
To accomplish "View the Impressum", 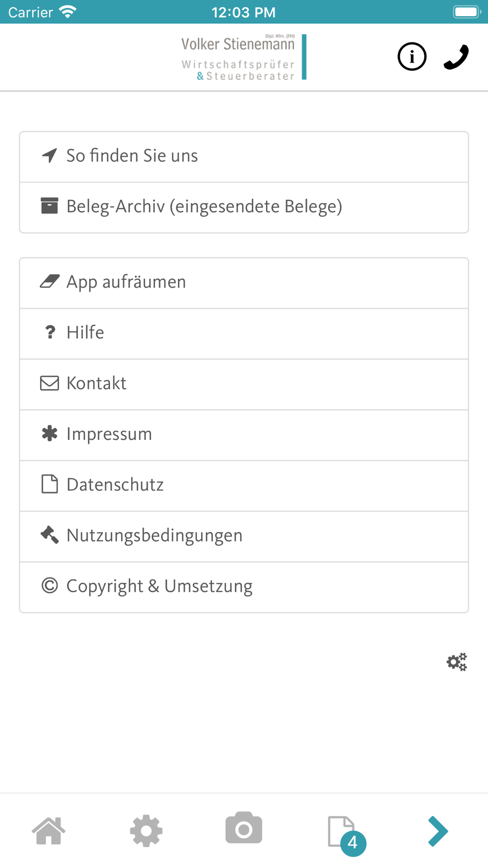I will [244, 434].
